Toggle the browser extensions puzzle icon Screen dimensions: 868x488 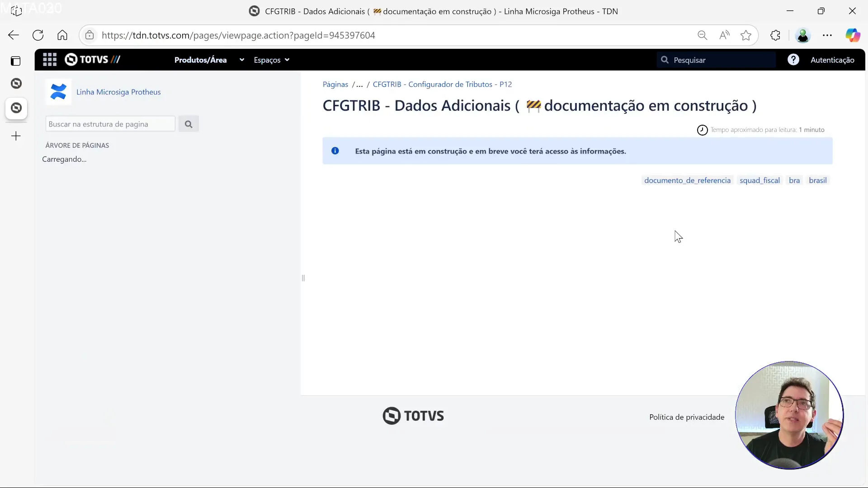(x=776, y=35)
